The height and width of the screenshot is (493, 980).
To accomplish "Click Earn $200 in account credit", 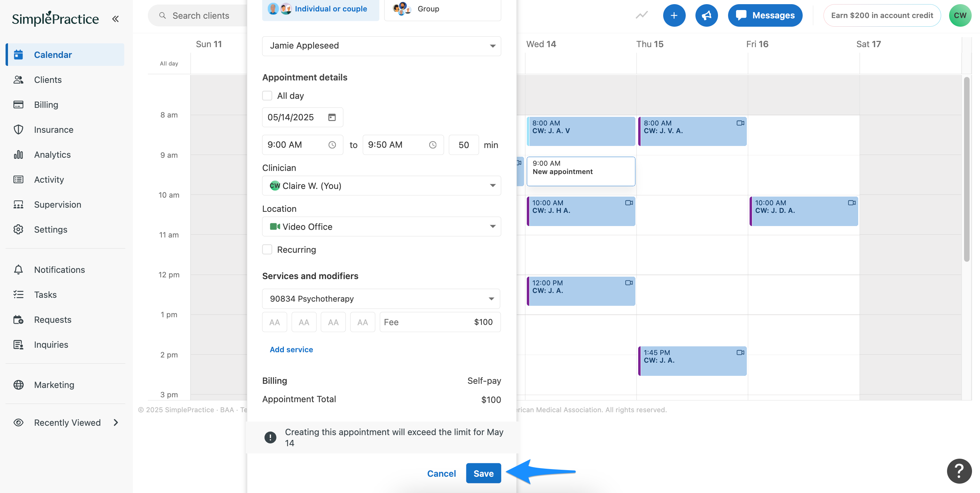I will (882, 15).
